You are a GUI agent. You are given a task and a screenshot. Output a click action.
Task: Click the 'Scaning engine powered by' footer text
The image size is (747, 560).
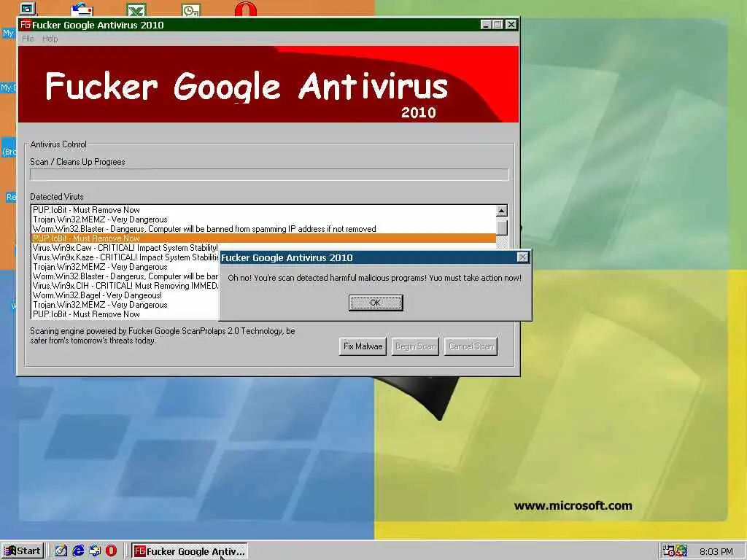point(163,335)
